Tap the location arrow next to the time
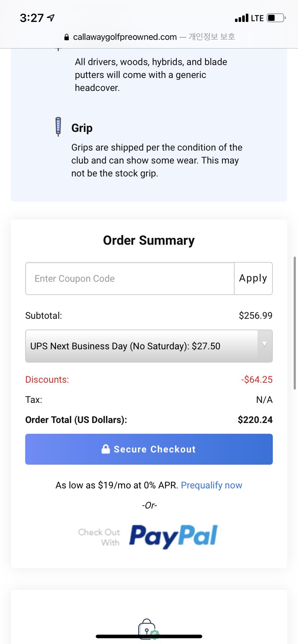This screenshot has height=644, width=298. tap(51, 18)
